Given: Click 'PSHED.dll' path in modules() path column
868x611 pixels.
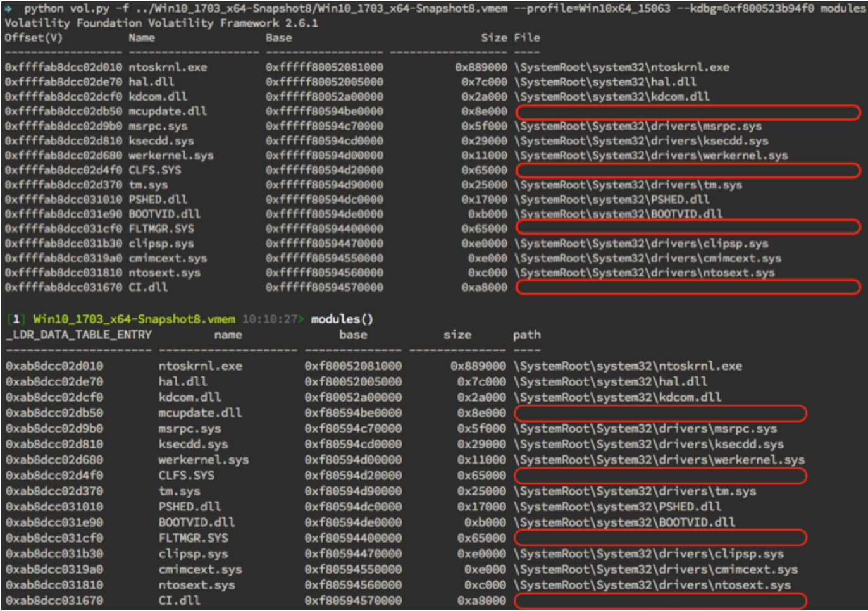Looking at the screenshot, I should [617, 507].
